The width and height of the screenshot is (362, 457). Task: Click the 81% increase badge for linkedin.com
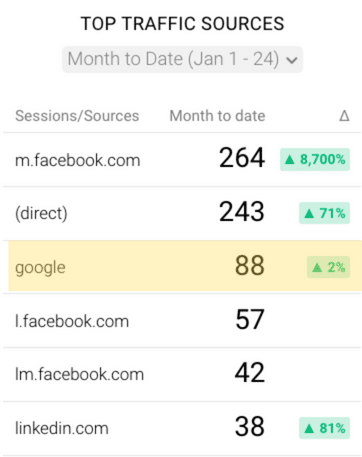[x=324, y=428]
